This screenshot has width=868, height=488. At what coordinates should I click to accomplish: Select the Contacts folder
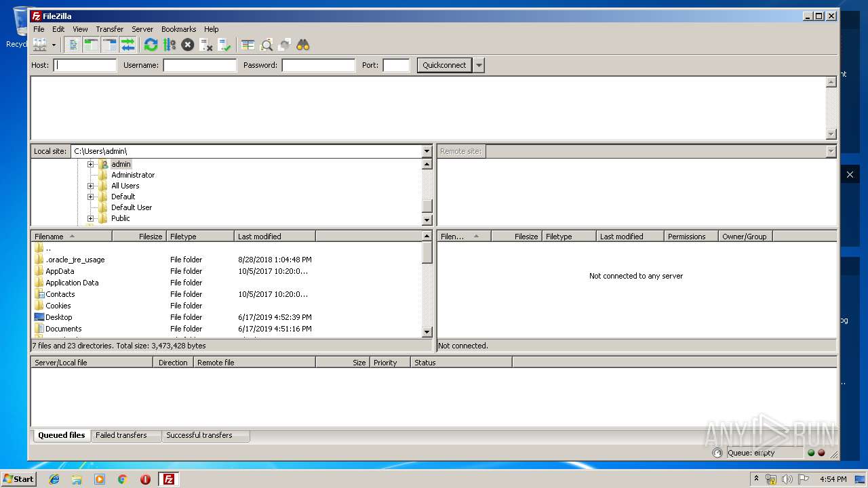60,294
